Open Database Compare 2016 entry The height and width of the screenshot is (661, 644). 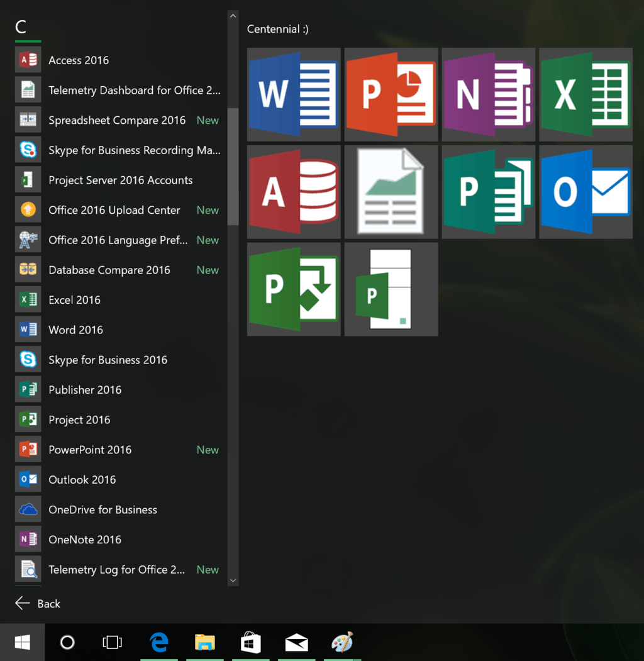(x=109, y=270)
